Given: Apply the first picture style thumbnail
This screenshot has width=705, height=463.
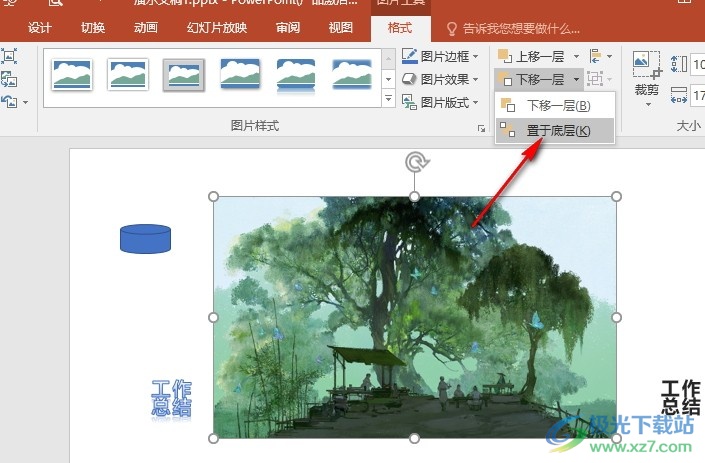Looking at the screenshot, I should pos(72,75).
